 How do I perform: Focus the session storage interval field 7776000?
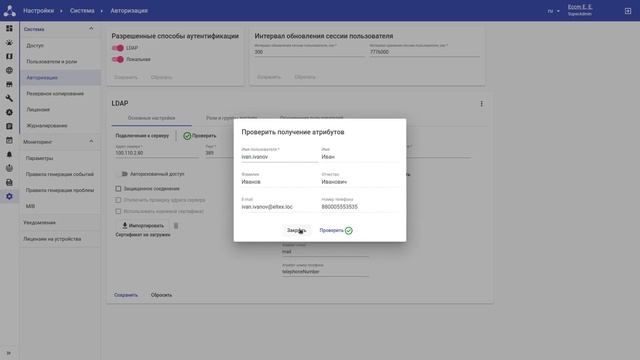click(424, 50)
